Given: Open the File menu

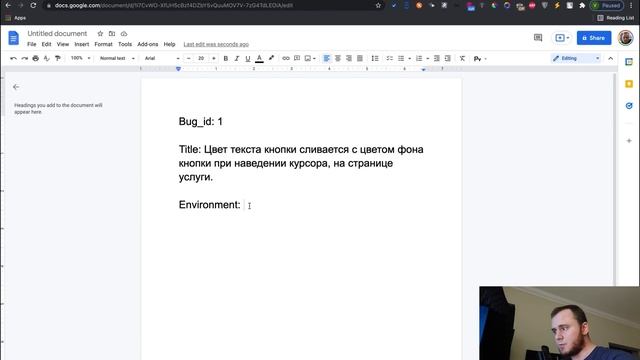Looking at the screenshot, I should 31,44.
